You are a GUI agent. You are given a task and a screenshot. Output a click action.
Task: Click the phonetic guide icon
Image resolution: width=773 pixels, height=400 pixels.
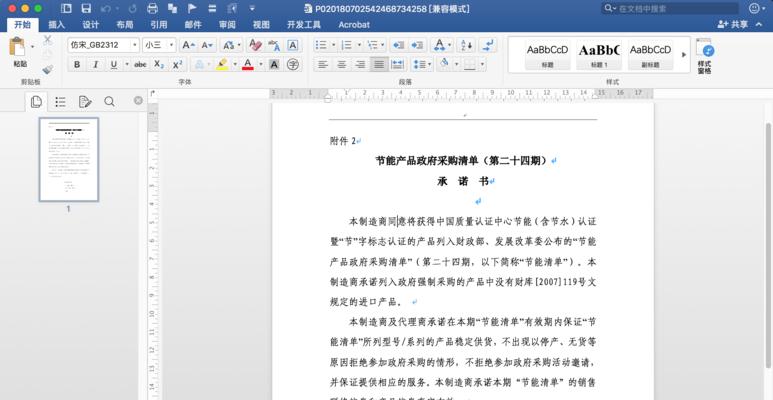tap(274, 45)
